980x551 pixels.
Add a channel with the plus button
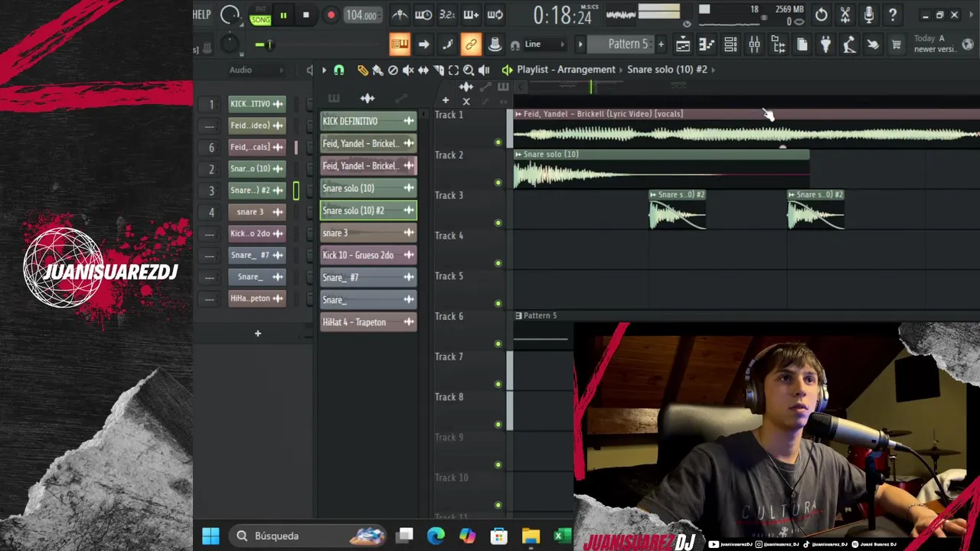(258, 334)
